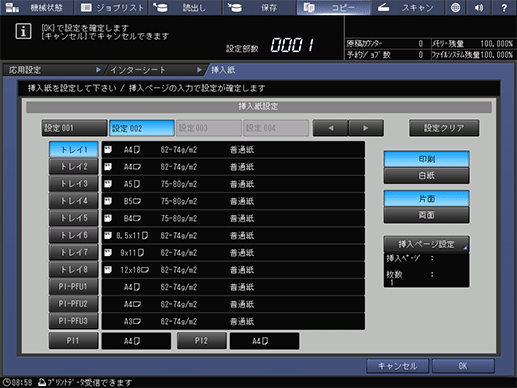Select トレイ4 as insert paper tray
Screen dimensions: 517x388
[74, 201]
